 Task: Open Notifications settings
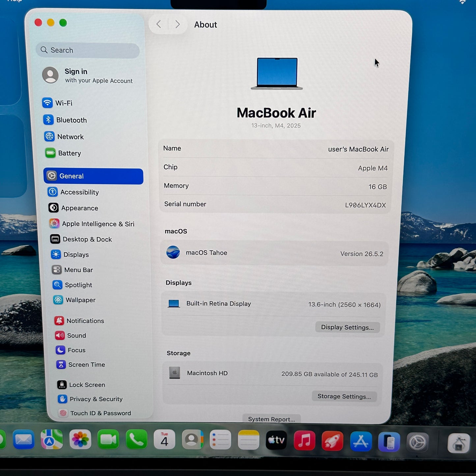(79, 321)
